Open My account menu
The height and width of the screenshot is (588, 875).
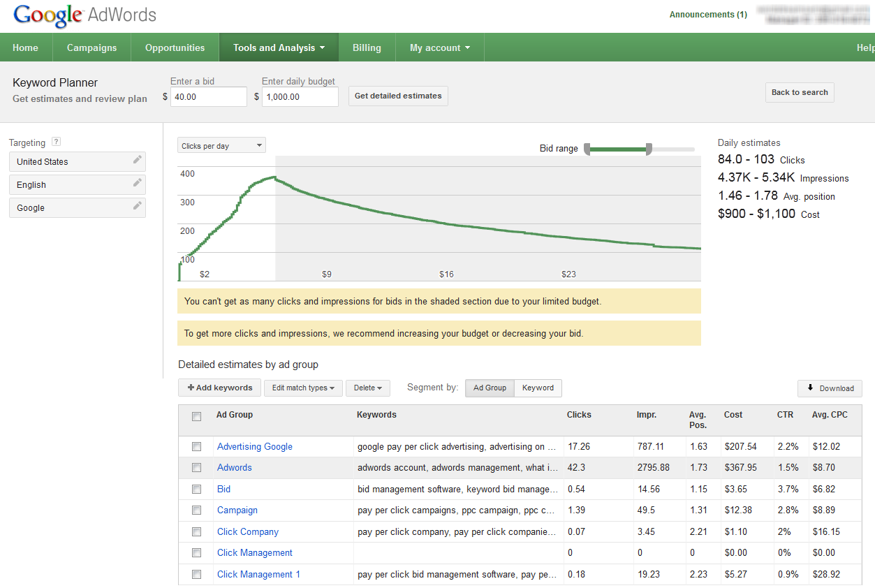[x=439, y=47]
